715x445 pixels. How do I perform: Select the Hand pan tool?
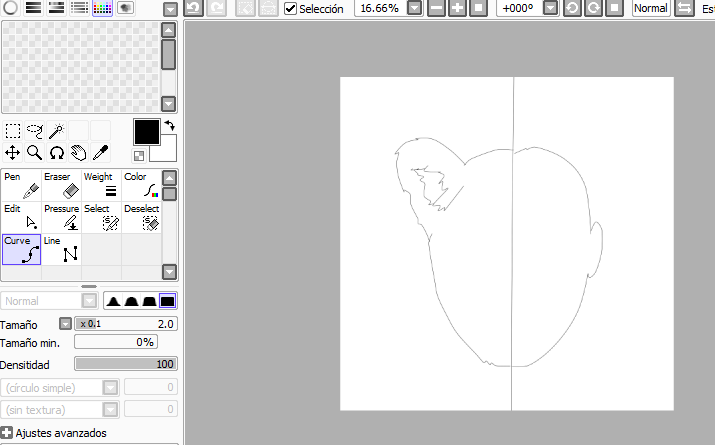[78, 152]
